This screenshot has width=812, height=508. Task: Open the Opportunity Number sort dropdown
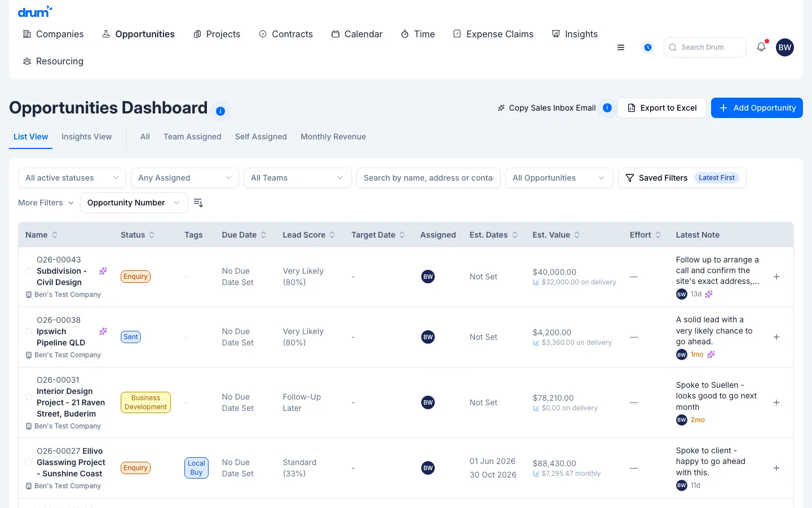pos(134,203)
